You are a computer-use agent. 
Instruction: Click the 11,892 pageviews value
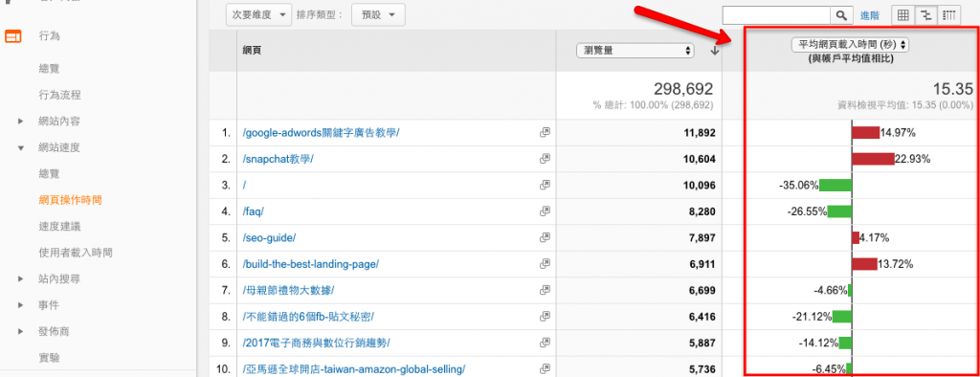click(699, 133)
